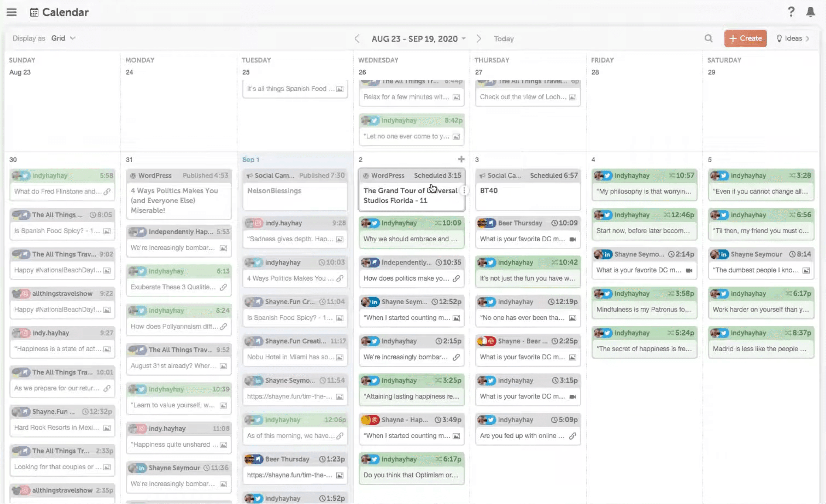
Task: Open the help icon menu
Action: point(791,11)
